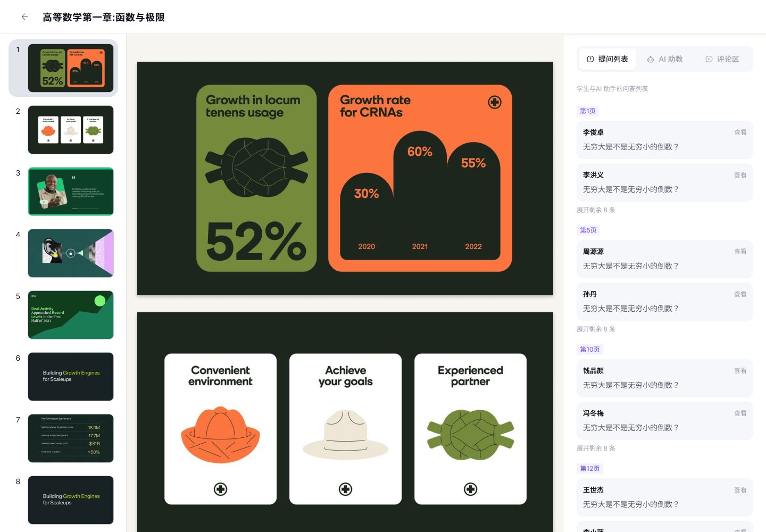Click plus icon on Growth rate card
Screen dimensions: 766x532
[495, 102]
